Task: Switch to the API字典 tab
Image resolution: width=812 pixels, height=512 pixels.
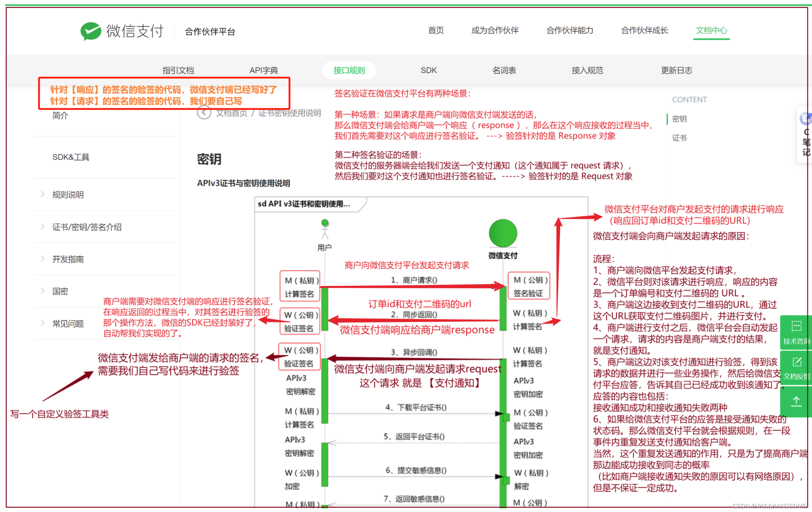Action: [263, 70]
